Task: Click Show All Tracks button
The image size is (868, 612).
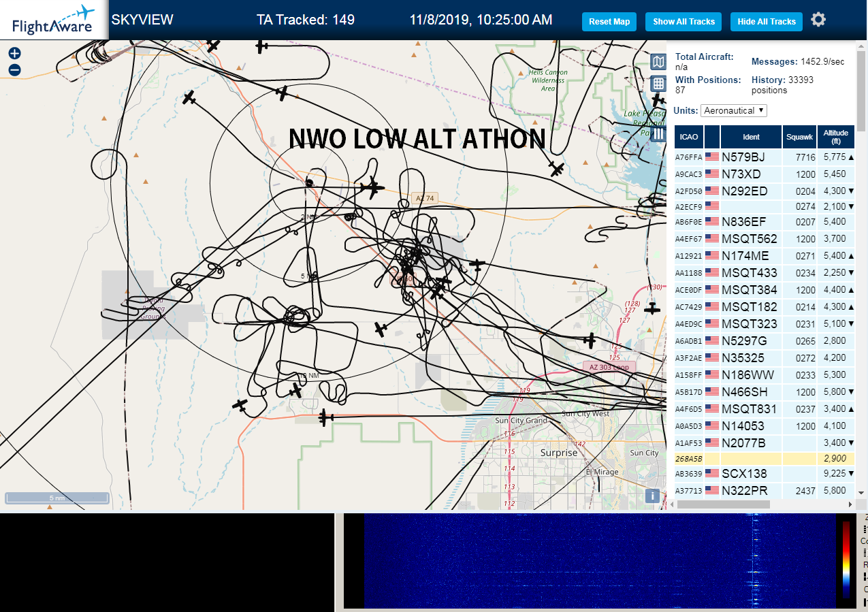Action: [x=684, y=22]
